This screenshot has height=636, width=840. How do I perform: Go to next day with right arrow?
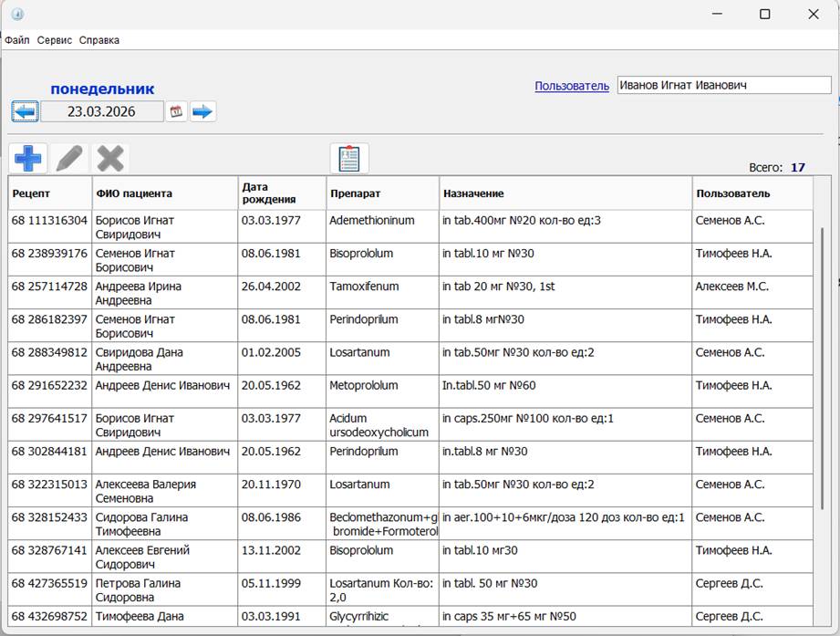click(x=202, y=111)
